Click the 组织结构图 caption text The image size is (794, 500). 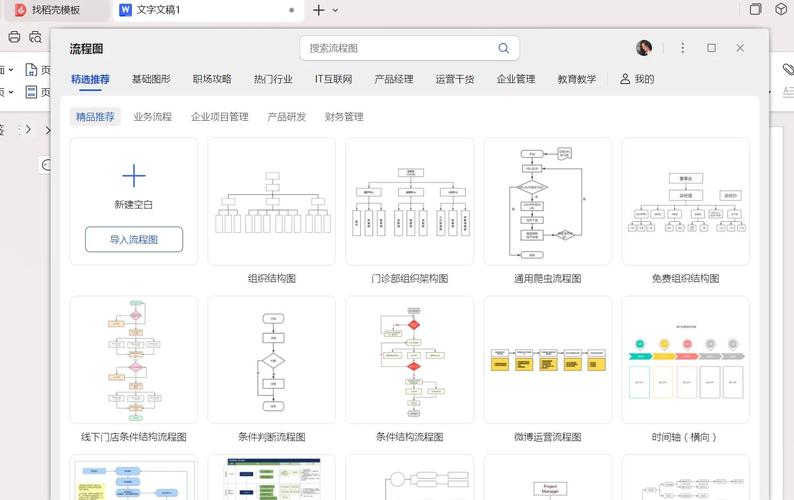tap(271, 278)
